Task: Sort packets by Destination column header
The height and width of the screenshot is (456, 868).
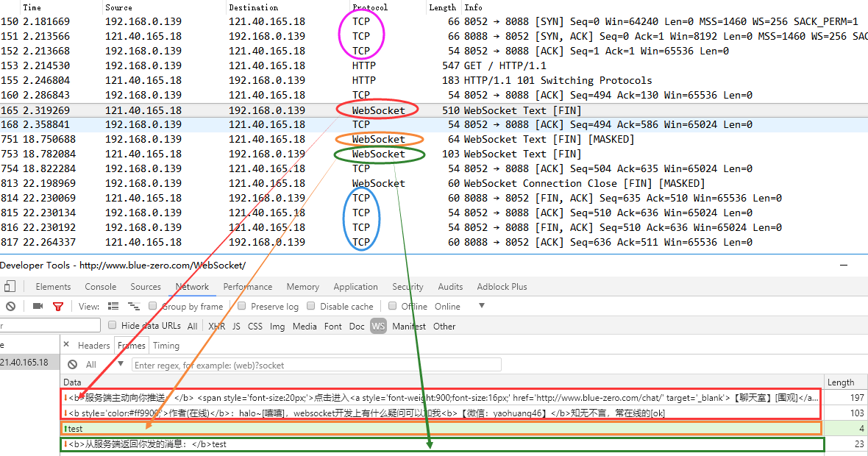Action: (254, 7)
